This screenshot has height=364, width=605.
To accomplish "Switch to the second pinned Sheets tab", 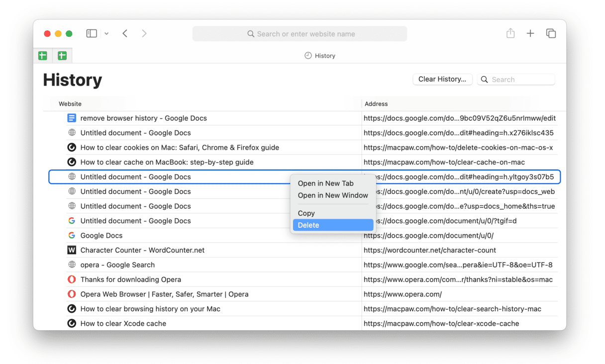I will click(62, 56).
